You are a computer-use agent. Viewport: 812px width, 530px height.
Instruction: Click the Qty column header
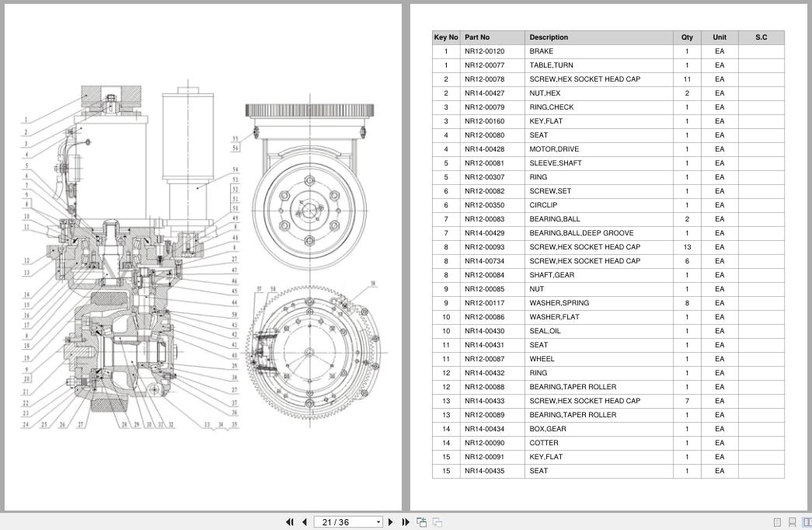(x=687, y=37)
